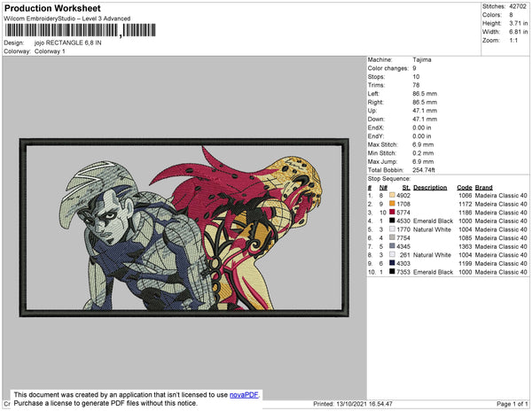
Task: Select the Zoom value 1:1
Action: click(513, 41)
